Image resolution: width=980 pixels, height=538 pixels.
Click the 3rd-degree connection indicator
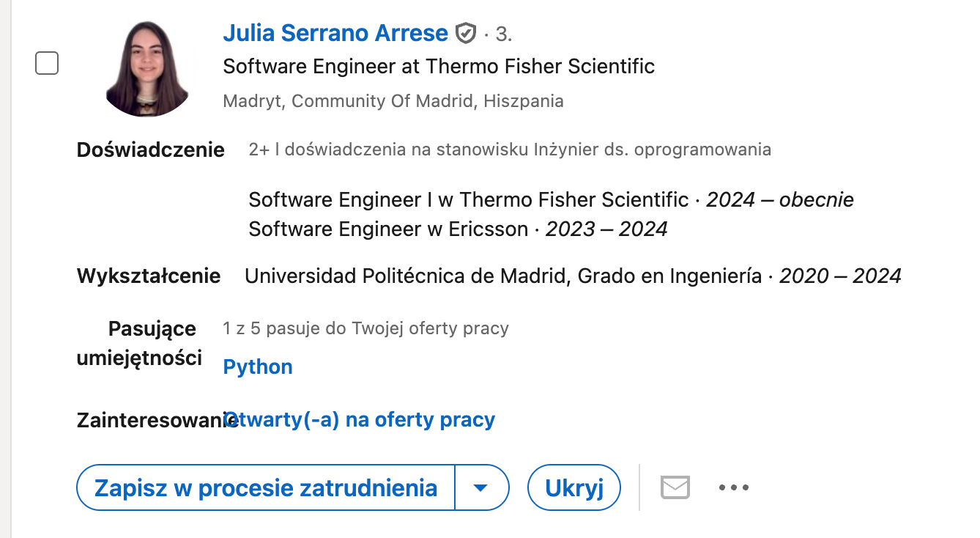[502, 34]
